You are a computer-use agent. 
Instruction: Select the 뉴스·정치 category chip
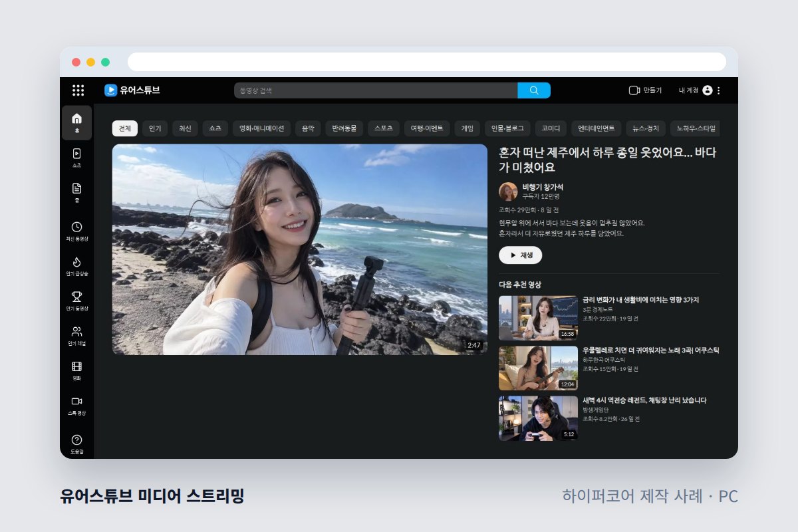click(646, 128)
